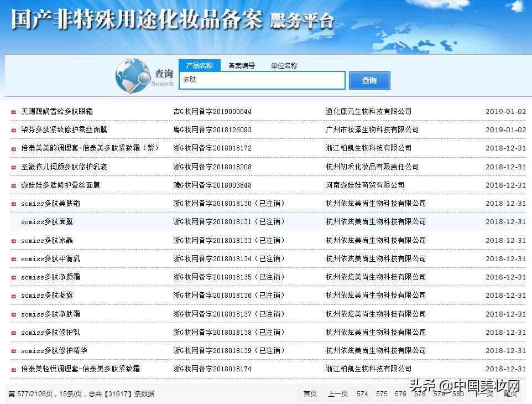Click 下一页 to view next page
This screenshot has height=404, width=532.
click(x=483, y=393)
